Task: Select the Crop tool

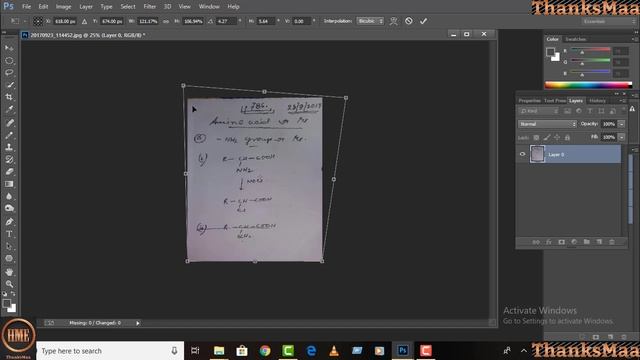Action: coord(9,97)
